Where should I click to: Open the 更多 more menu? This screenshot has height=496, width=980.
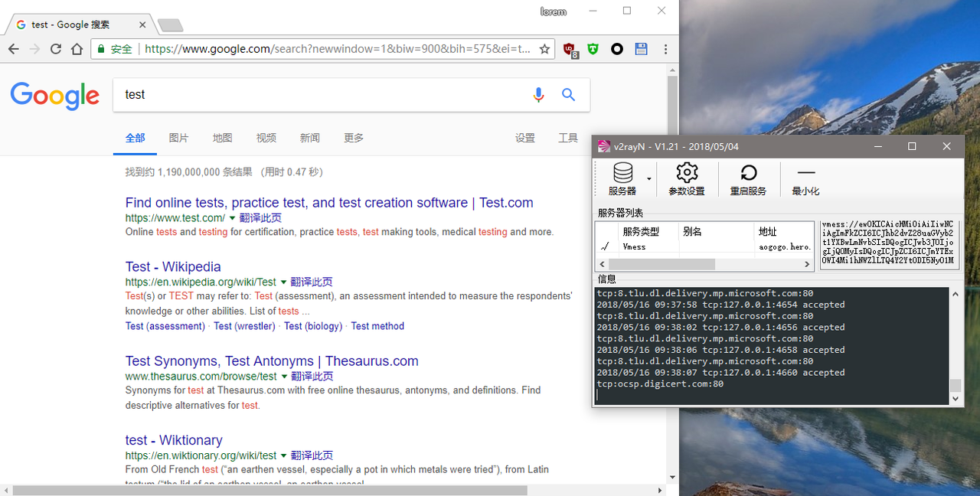354,138
